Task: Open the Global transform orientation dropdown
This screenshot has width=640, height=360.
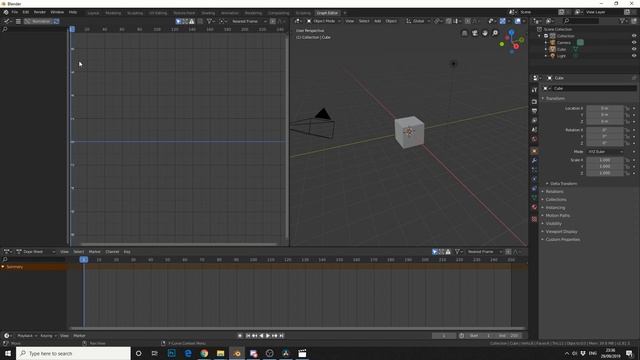Action: (x=418, y=21)
